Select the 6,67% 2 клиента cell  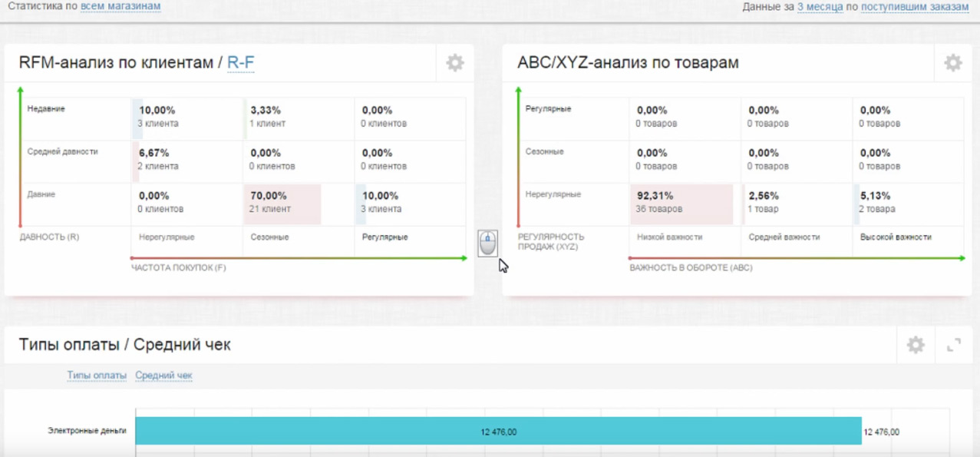(x=186, y=161)
